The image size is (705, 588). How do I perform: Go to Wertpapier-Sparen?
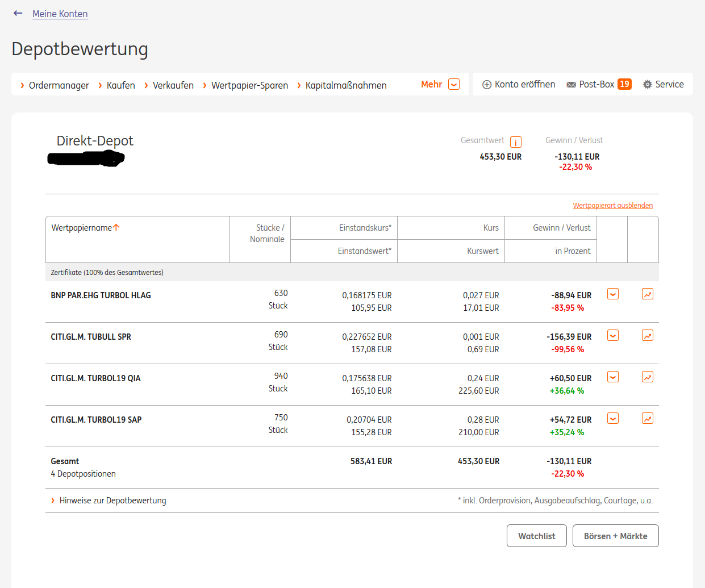249,85
